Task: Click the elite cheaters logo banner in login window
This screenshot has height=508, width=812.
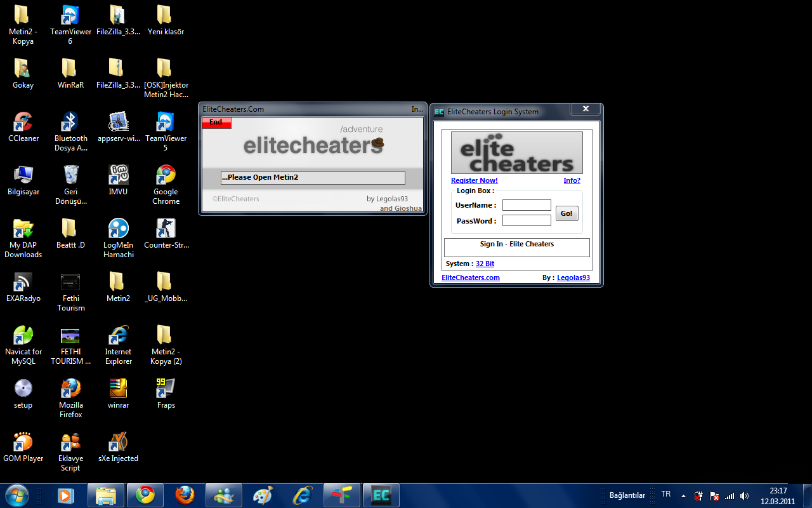Action: pyautogui.click(x=517, y=152)
